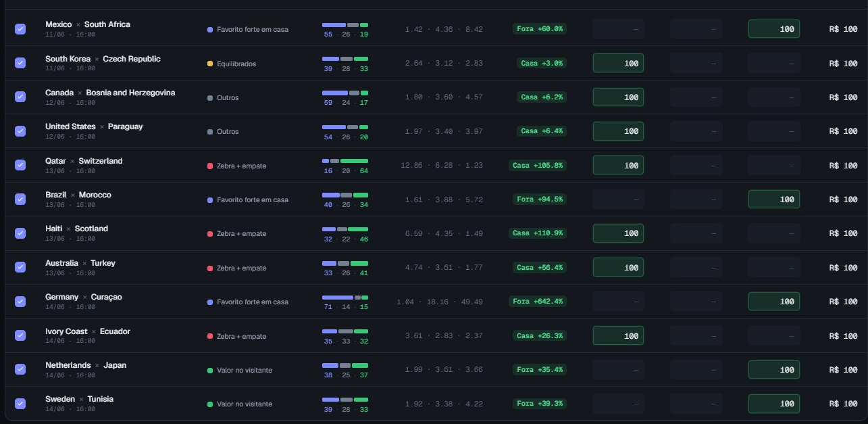Toggle the Ivory Coast × Ecuador checkbox

click(x=20, y=335)
